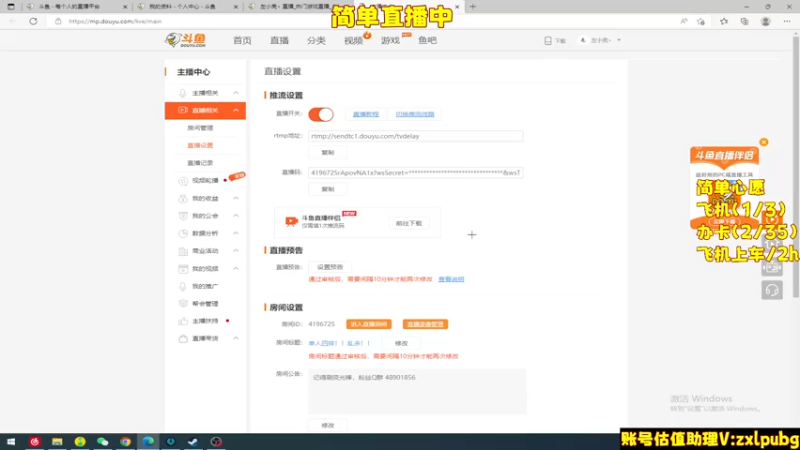Open Steam from the taskbar
The height and width of the screenshot is (450, 800).
(193, 441)
